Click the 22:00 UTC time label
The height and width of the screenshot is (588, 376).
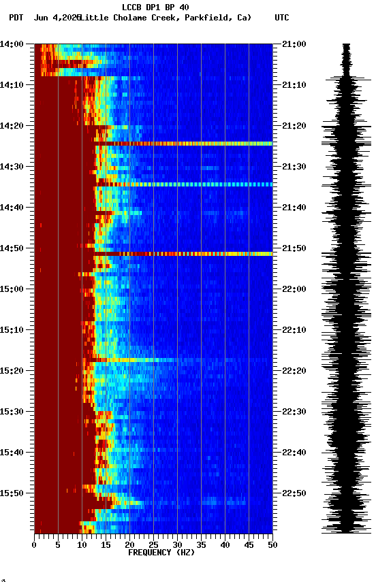(x=294, y=289)
